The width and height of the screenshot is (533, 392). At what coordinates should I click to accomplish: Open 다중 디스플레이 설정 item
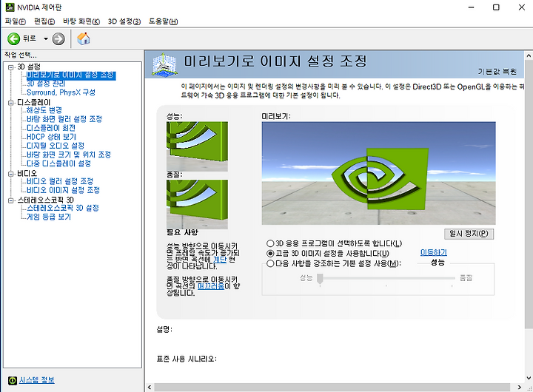coord(58,163)
